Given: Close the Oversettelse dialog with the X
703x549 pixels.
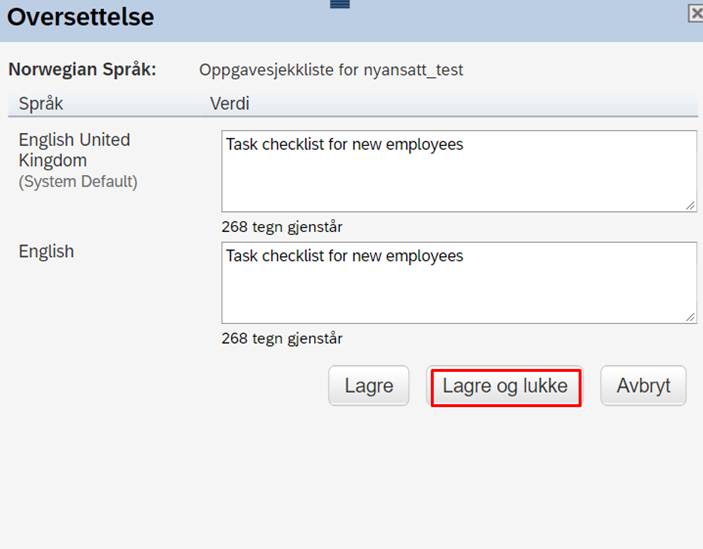Looking at the screenshot, I should pyautogui.click(x=696, y=13).
